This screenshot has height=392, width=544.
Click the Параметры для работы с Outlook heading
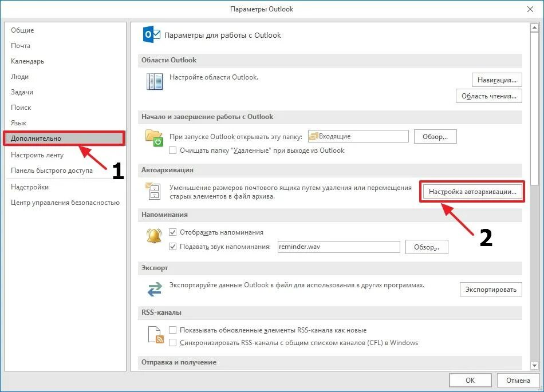click(x=222, y=35)
